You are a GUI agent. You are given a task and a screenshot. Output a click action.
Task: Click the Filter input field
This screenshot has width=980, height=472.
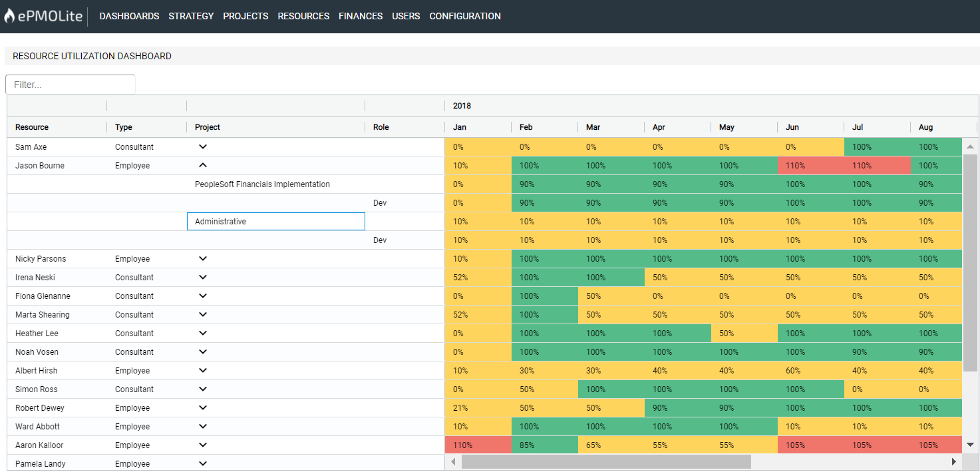coord(71,85)
